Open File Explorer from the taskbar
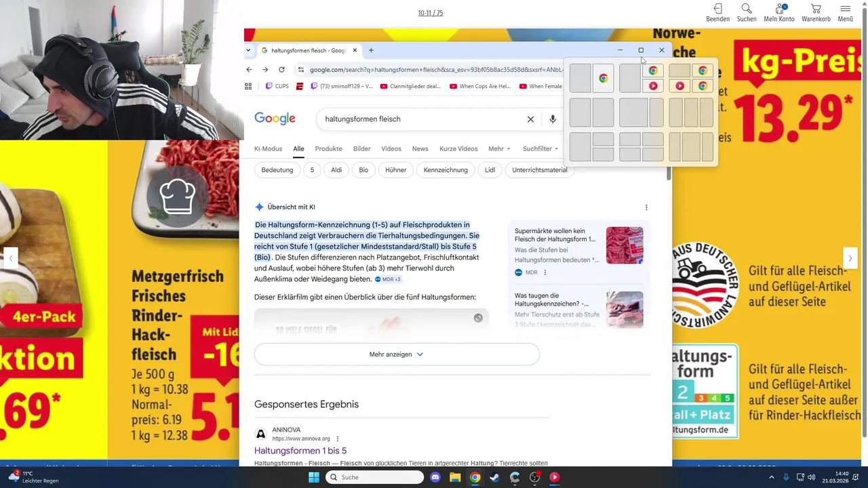Image resolution: width=868 pixels, height=488 pixels. [x=455, y=477]
